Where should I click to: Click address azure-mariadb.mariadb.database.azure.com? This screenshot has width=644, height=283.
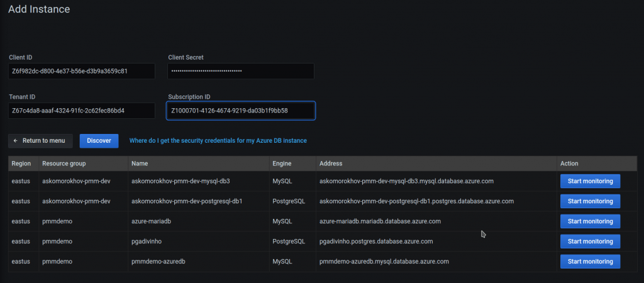(x=380, y=221)
